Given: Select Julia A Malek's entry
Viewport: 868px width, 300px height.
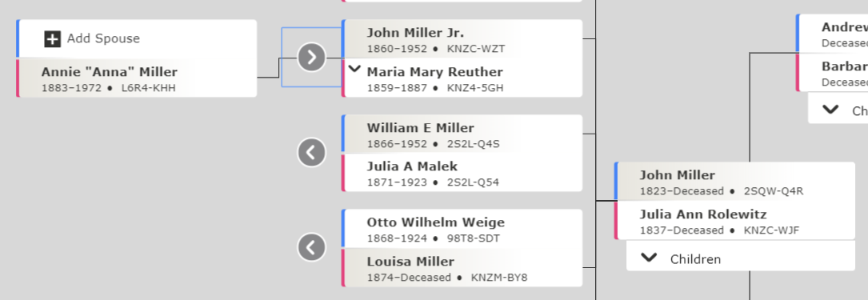Looking at the screenshot, I should [462, 173].
